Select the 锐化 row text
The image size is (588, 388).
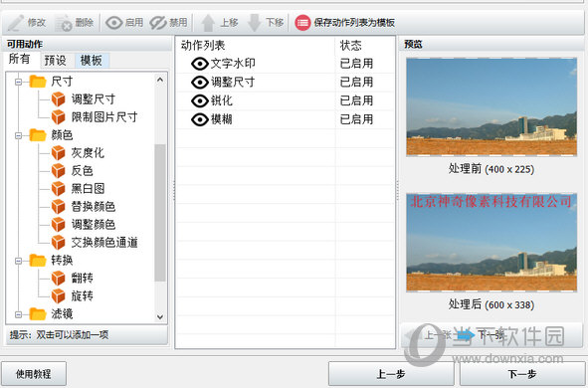[222, 100]
